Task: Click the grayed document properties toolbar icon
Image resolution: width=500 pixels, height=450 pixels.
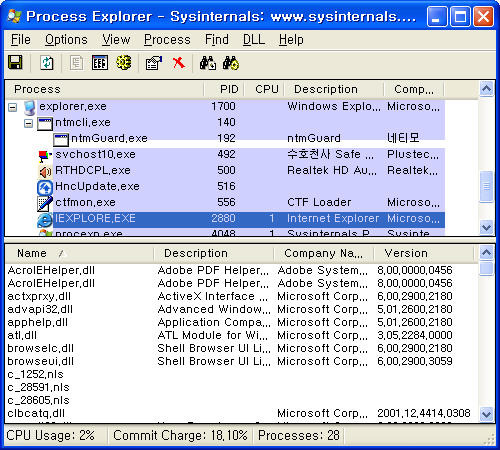Action: pyautogui.click(x=77, y=63)
